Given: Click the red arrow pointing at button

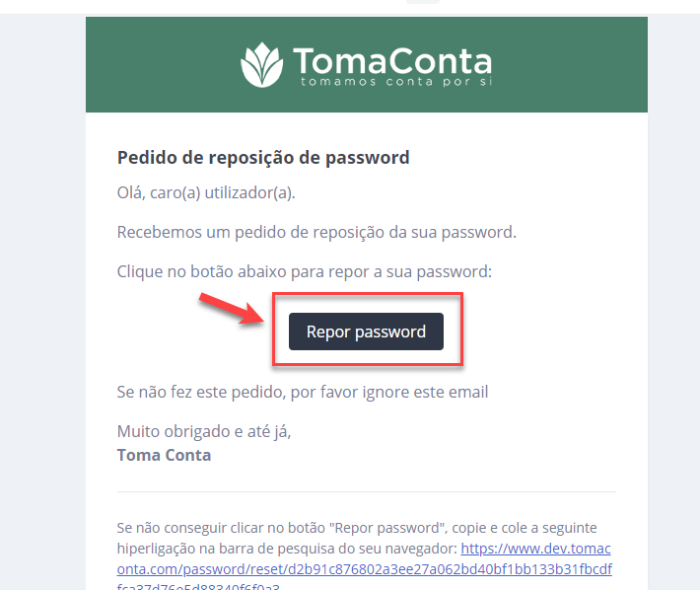Looking at the screenshot, I should (232, 308).
